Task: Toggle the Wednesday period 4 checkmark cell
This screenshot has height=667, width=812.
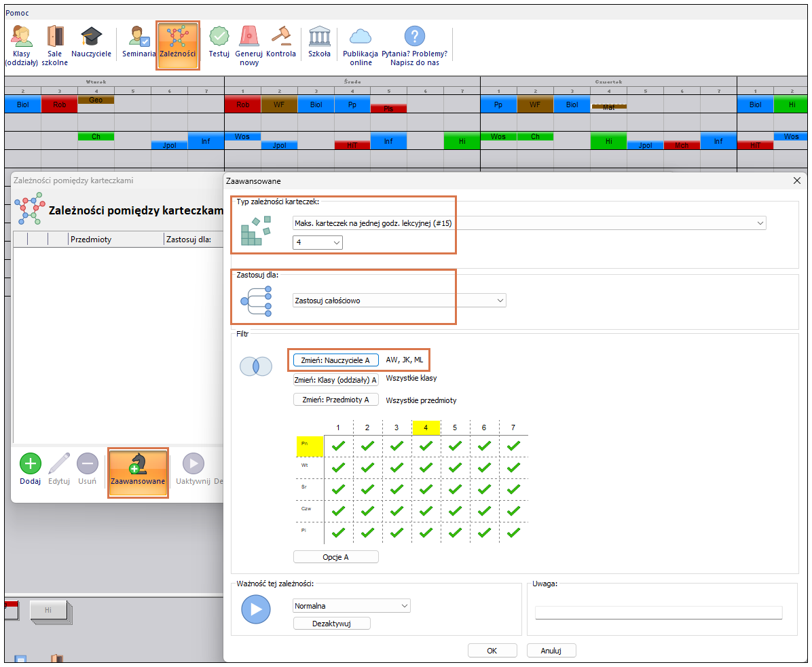Action: tap(426, 489)
